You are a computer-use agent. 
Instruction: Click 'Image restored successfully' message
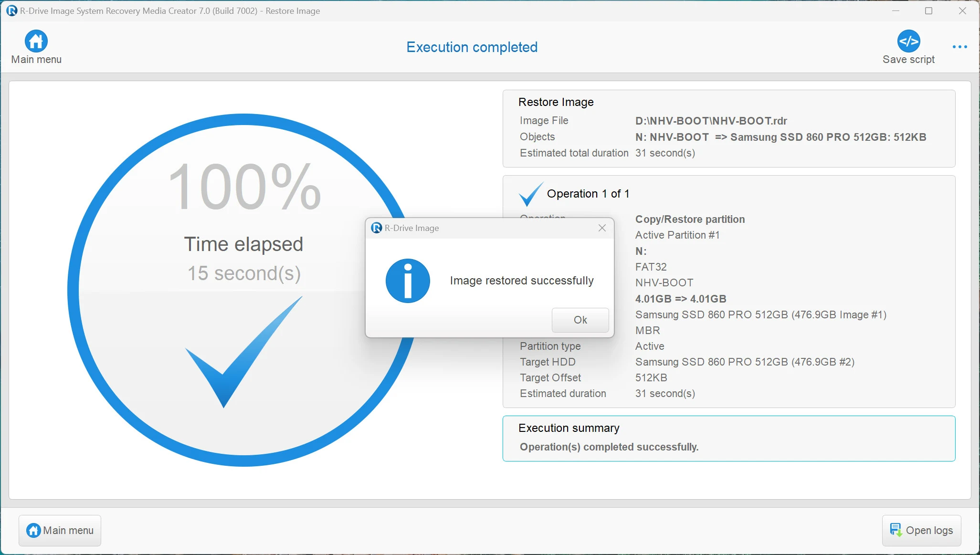tap(522, 281)
